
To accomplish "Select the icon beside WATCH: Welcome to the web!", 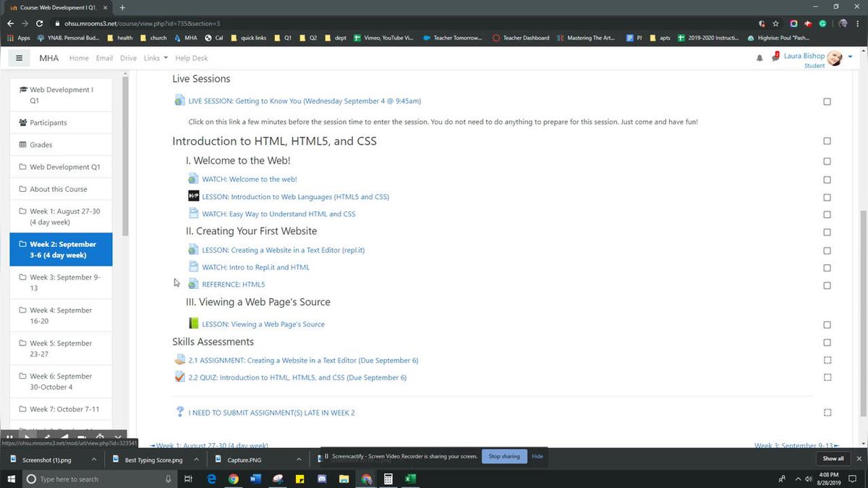I will pos(193,179).
